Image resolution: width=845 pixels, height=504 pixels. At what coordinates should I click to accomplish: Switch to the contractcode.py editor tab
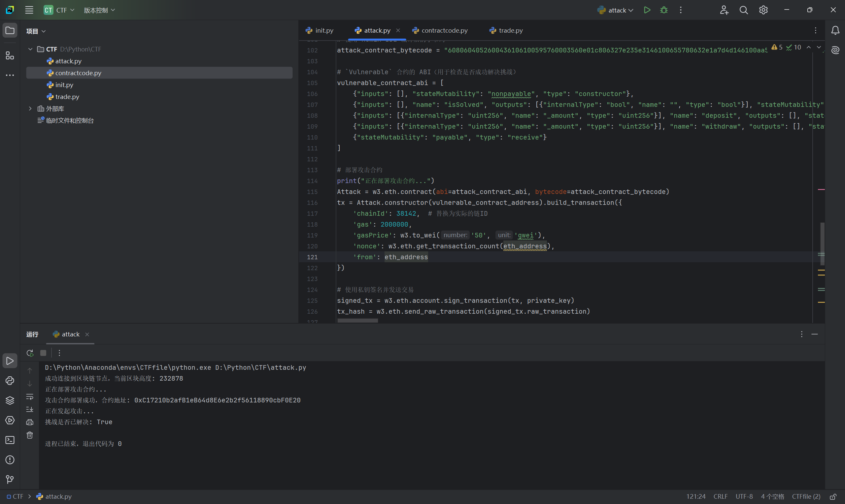(444, 31)
